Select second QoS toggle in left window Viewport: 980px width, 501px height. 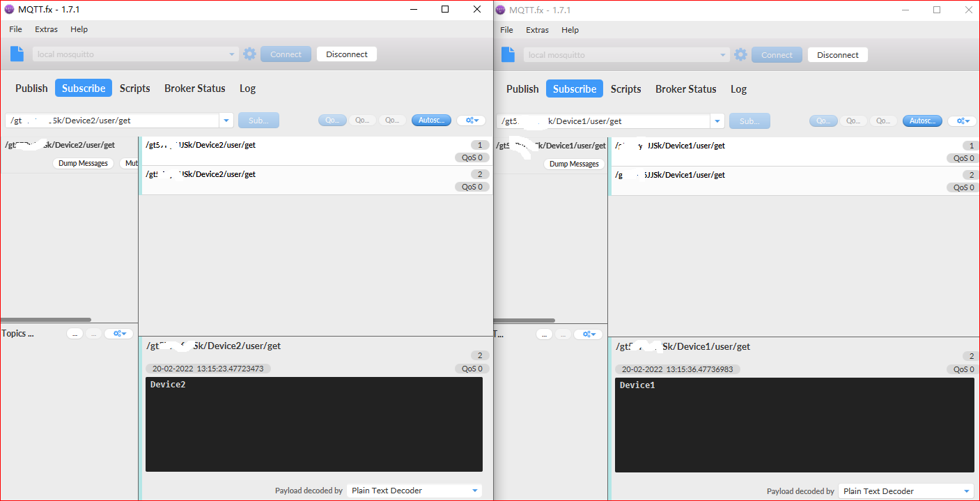pos(362,121)
